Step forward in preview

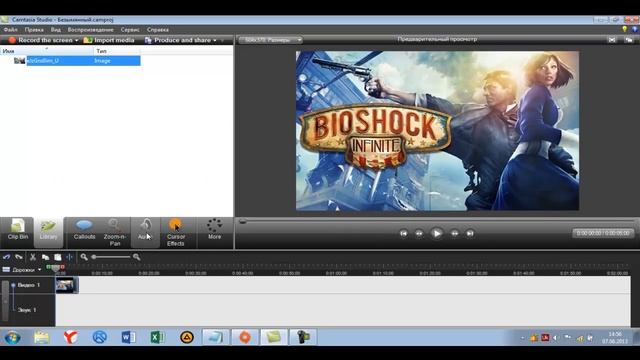[454, 233]
